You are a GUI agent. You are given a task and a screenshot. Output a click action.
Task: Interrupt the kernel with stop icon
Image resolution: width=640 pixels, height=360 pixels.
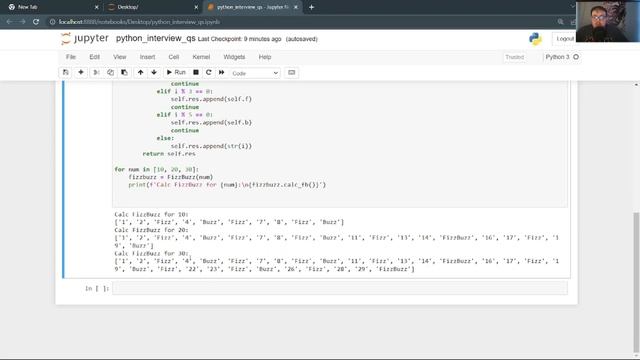click(x=196, y=73)
